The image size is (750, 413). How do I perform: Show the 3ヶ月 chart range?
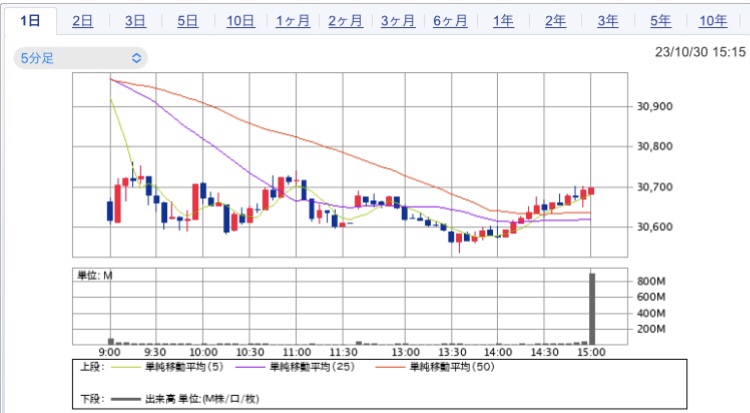(x=398, y=21)
